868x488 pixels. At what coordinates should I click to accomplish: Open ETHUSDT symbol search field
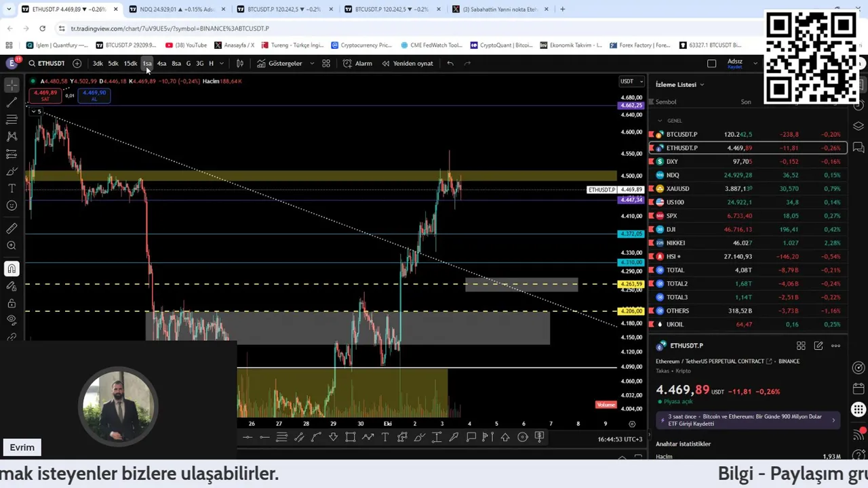[x=47, y=63]
